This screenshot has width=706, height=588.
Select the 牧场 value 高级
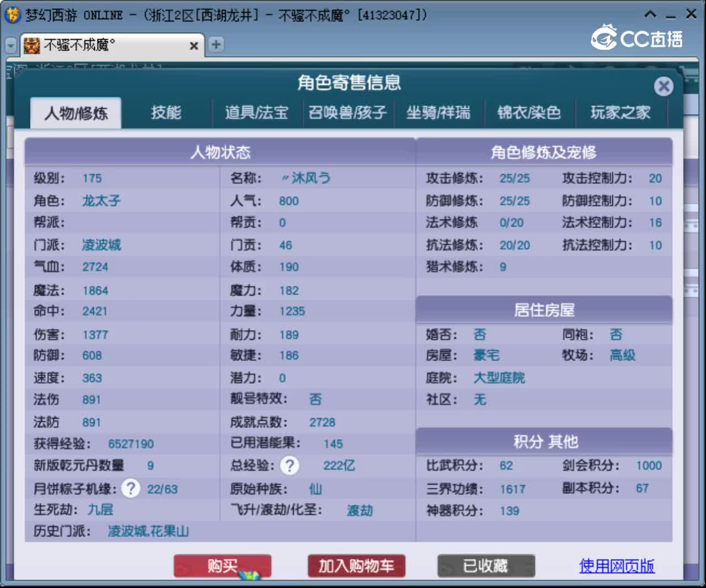pyautogui.click(x=623, y=356)
